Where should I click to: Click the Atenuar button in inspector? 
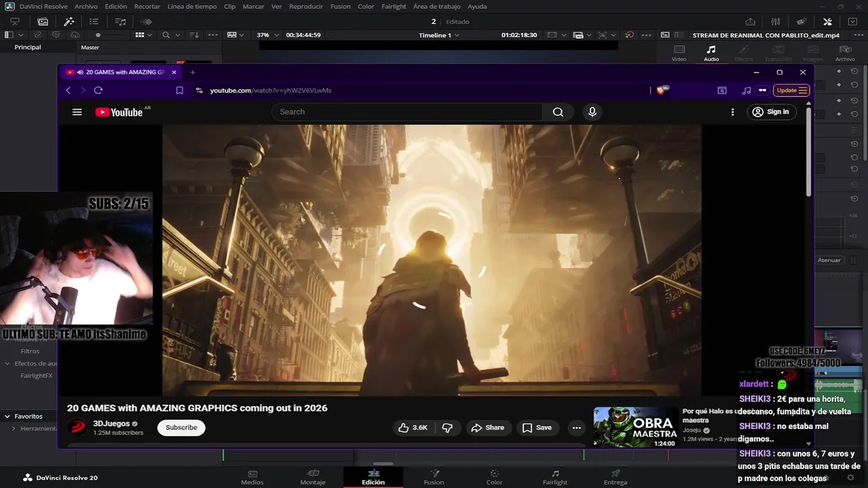coord(829,260)
